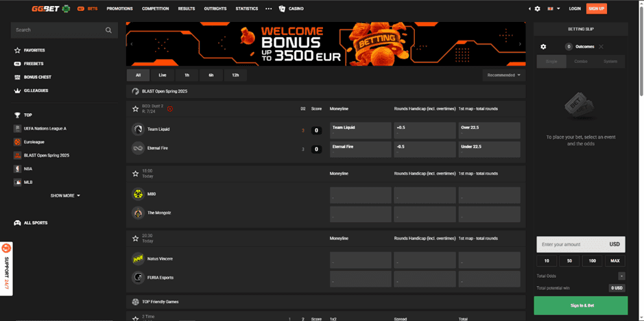The height and width of the screenshot is (321, 644).
Task: Open the live stream icon for Team Liquid match
Action: tap(170, 108)
